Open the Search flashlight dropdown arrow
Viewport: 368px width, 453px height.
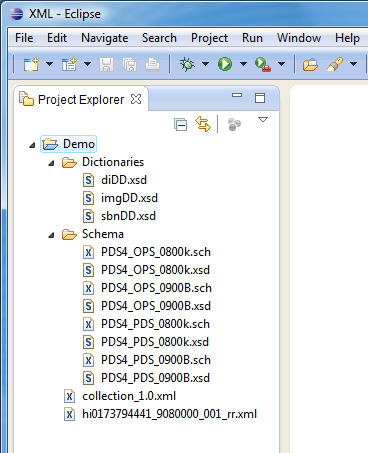[x=353, y=64]
